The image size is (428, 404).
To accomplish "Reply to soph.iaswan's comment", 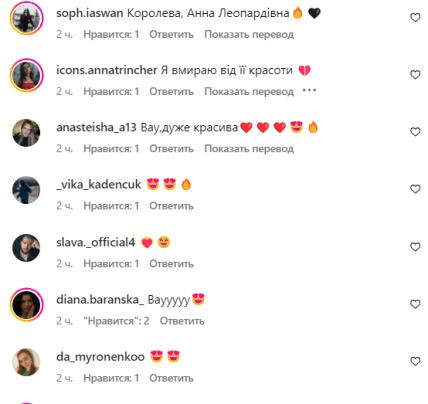I will click(x=171, y=34).
